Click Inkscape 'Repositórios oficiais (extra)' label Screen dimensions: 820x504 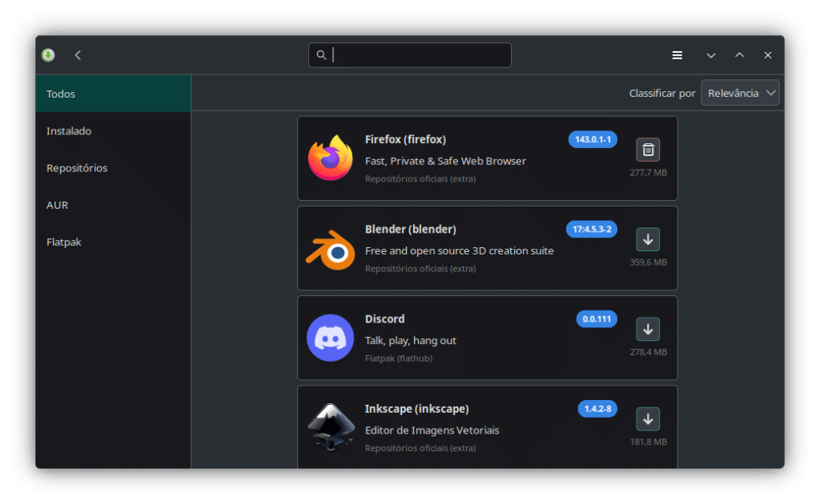pyautogui.click(x=420, y=448)
